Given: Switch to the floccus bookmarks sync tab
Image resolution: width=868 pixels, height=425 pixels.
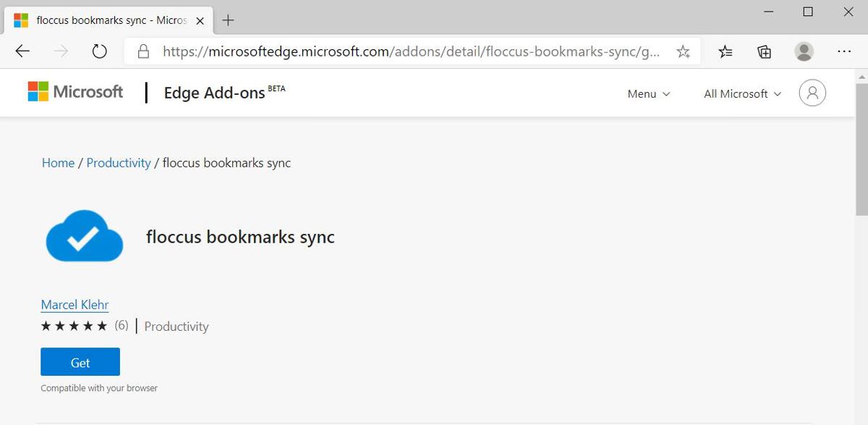Looking at the screenshot, I should point(101,21).
